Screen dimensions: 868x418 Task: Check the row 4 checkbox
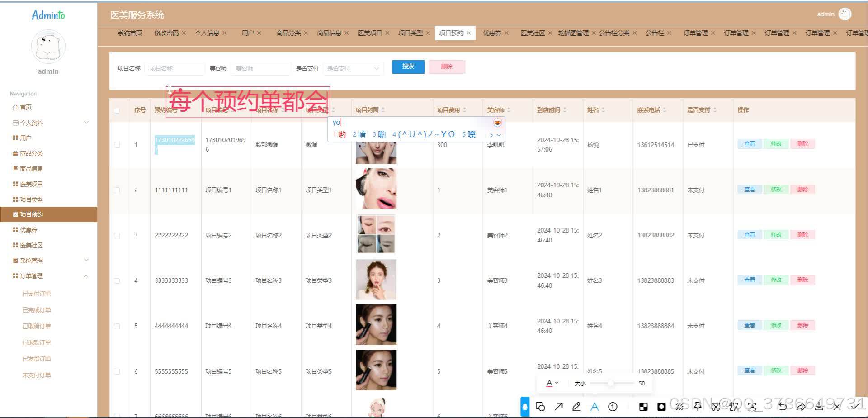tap(117, 280)
